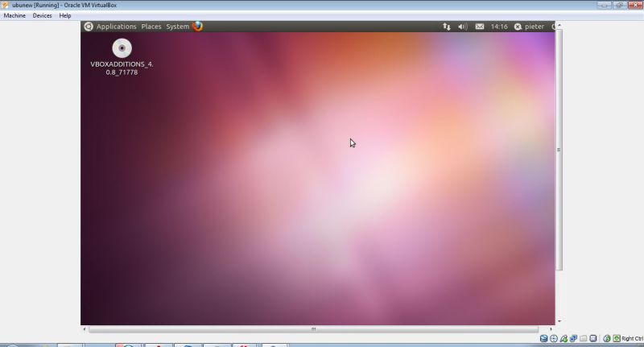Launch Firefox from the Ubuntu top panel
The image size is (644, 347).
197,27
